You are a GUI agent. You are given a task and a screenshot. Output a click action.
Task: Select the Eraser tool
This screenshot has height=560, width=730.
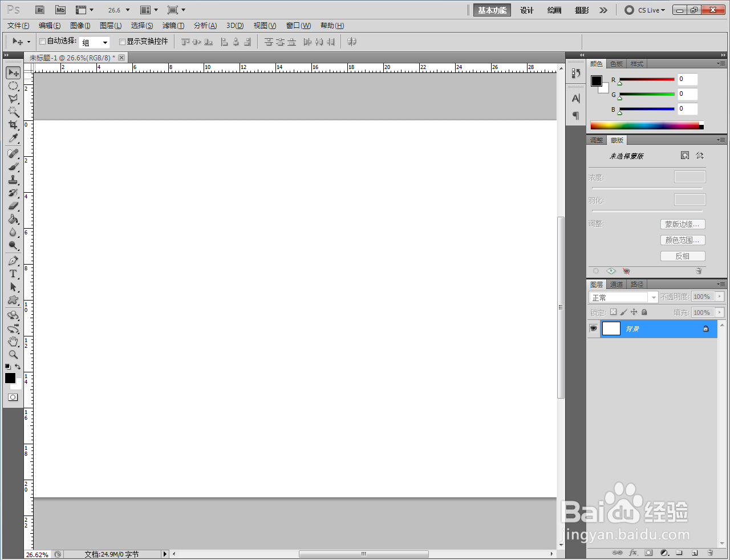pos(13,206)
